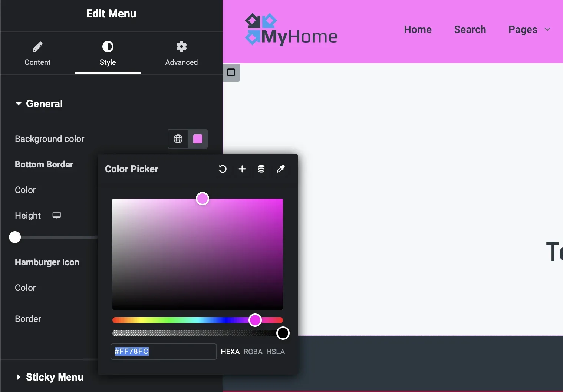Image resolution: width=563 pixels, height=392 pixels.
Task: Click the navigator panel icon
Action: pos(231,72)
